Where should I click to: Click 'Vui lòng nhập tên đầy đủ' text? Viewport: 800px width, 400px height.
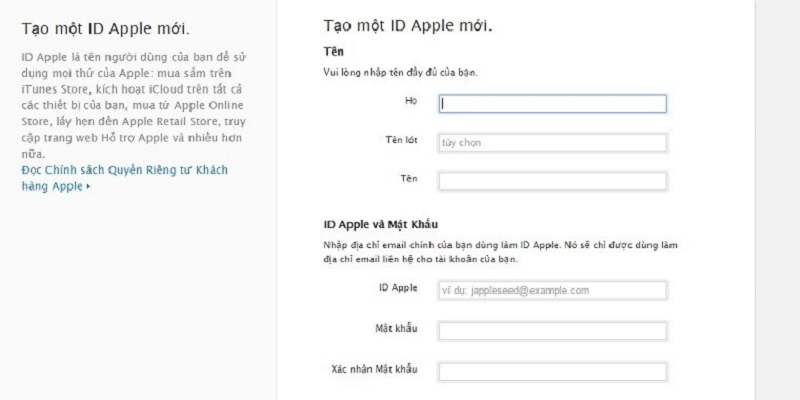tap(401, 72)
